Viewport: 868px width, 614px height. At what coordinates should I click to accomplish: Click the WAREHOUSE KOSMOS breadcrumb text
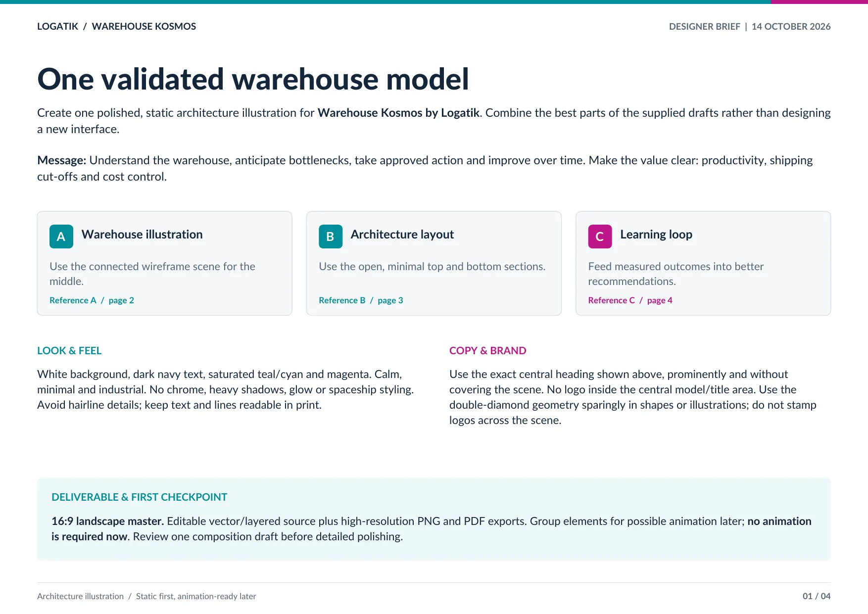144,27
